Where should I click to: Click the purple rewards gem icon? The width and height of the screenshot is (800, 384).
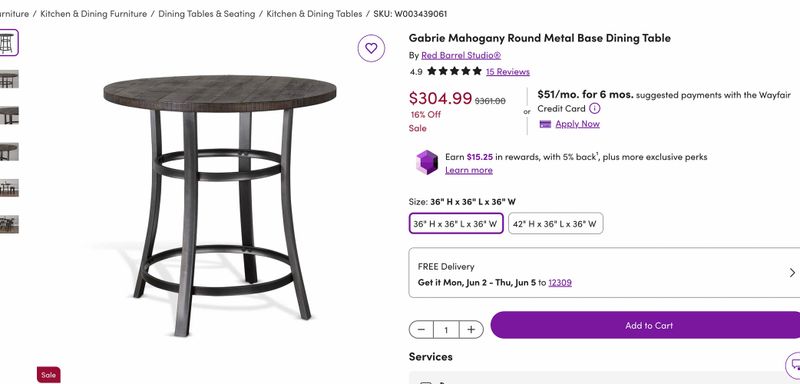pyautogui.click(x=427, y=163)
